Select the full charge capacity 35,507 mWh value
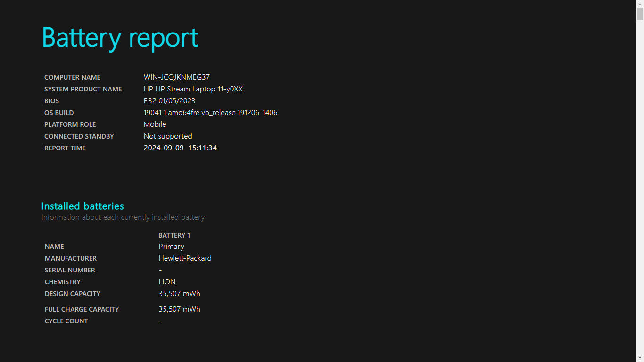 180,309
